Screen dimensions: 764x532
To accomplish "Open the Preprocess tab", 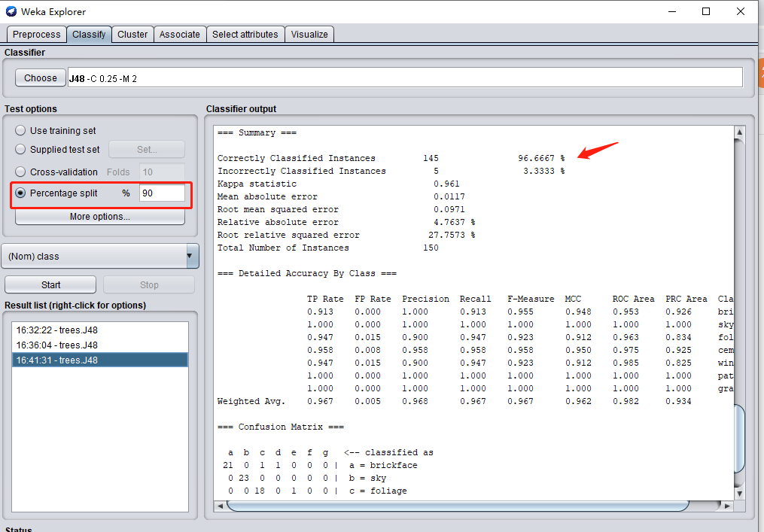I will [x=37, y=35].
